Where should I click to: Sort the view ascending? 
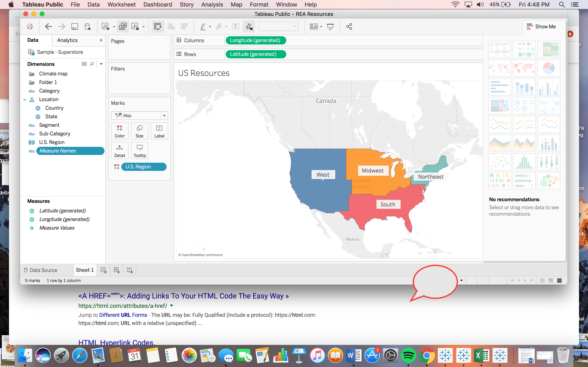click(171, 26)
